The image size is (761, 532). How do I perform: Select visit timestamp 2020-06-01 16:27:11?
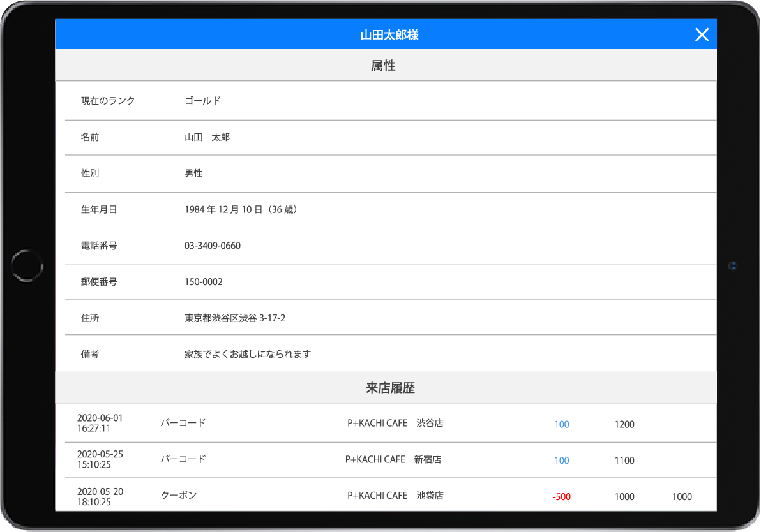(x=100, y=423)
